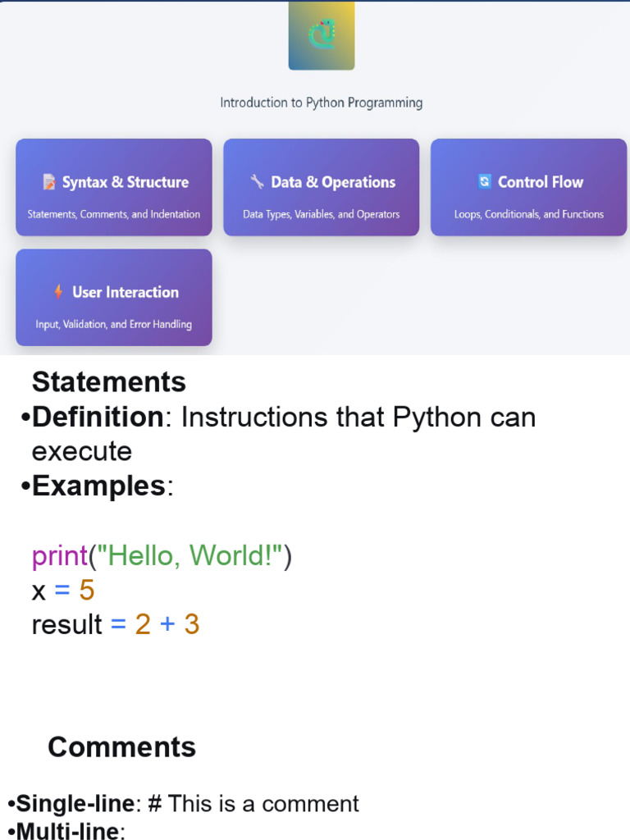Click the wrench icon beside Data & Operations
Viewport: 630px width, 840px height.
pyautogui.click(x=257, y=181)
